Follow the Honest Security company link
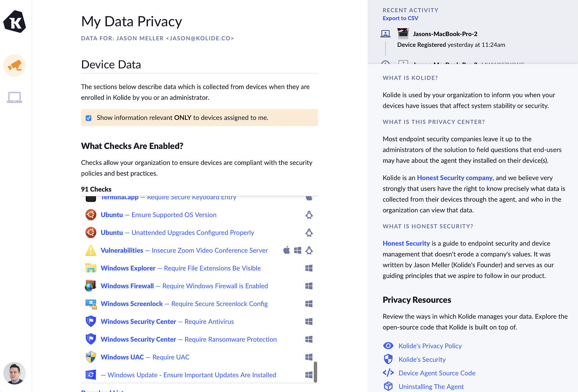This screenshot has height=392, width=578. 455,178
